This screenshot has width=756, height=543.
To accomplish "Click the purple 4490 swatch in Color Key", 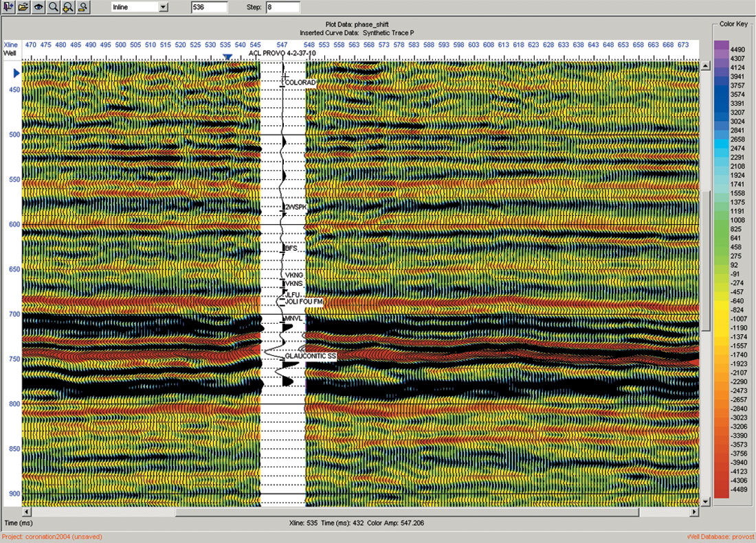I will click(x=721, y=45).
